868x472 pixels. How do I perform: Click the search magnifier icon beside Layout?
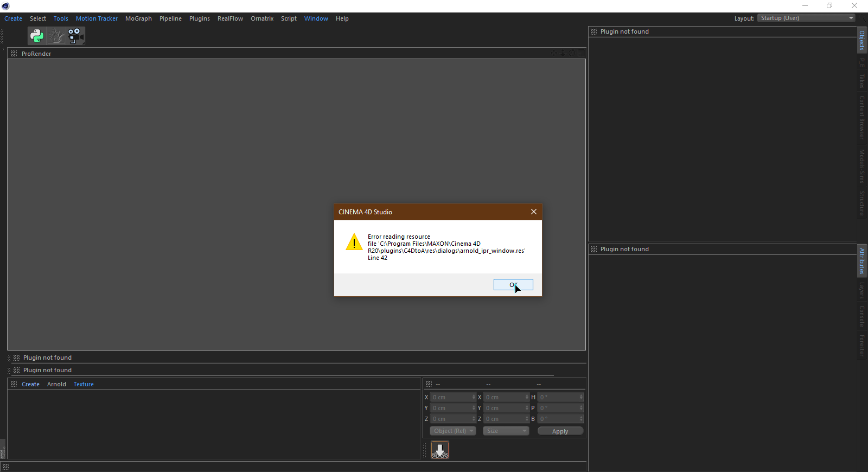tap(863, 18)
